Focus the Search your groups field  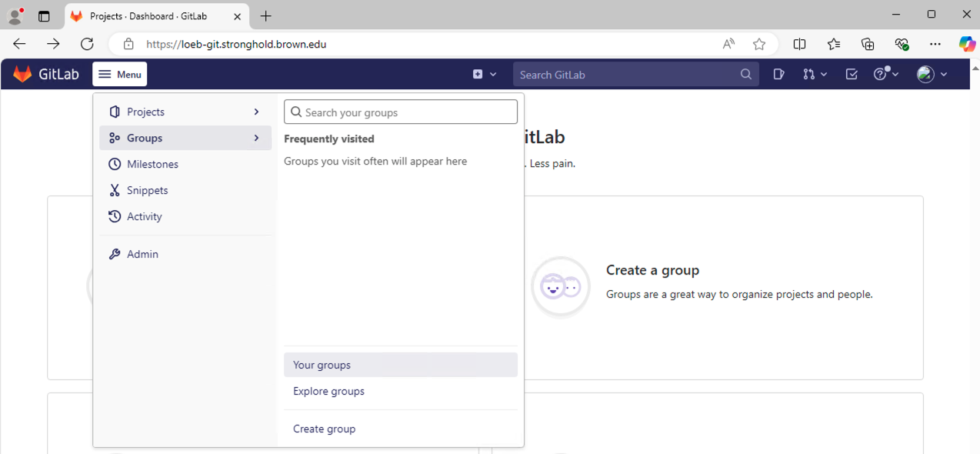pyautogui.click(x=408, y=112)
